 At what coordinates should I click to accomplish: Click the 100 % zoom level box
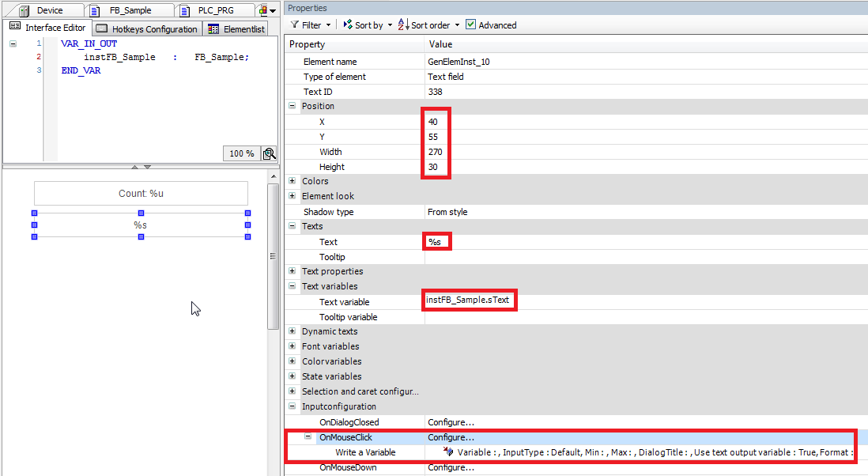coord(242,153)
